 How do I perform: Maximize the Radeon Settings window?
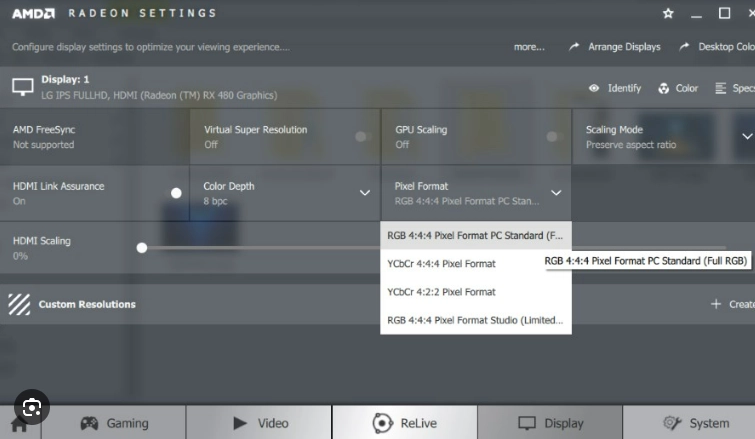(x=724, y=13)
